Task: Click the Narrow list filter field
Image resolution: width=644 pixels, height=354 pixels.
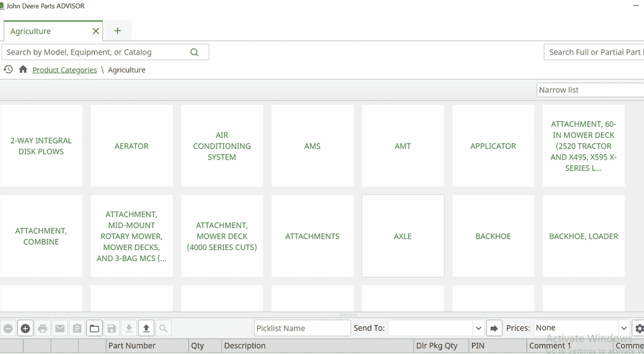Action: tap(590, 90)
